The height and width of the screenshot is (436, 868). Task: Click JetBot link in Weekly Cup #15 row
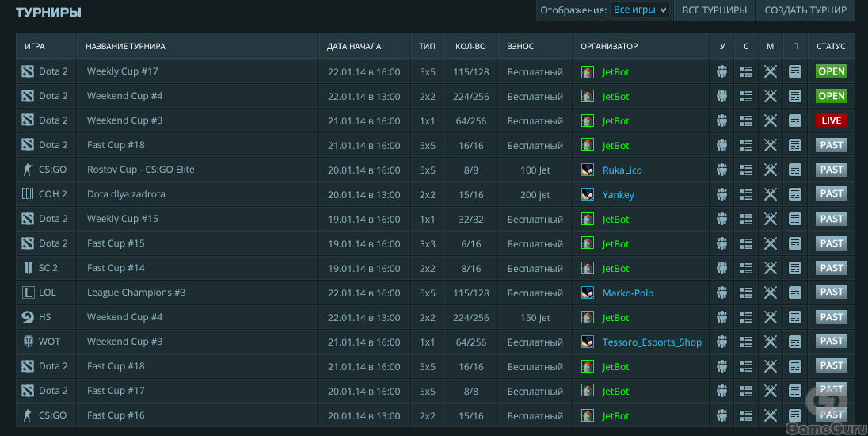pos(615,220)
